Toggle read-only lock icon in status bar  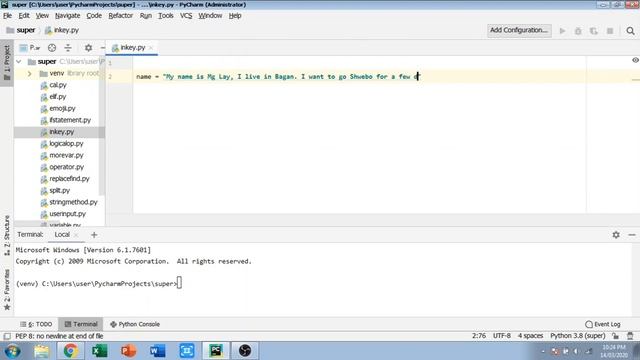[616, 336]
